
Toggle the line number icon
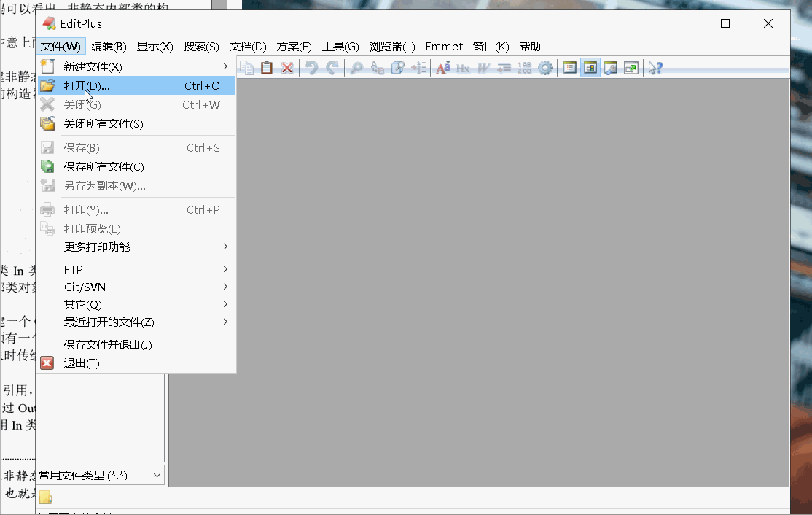pos(525,68)
